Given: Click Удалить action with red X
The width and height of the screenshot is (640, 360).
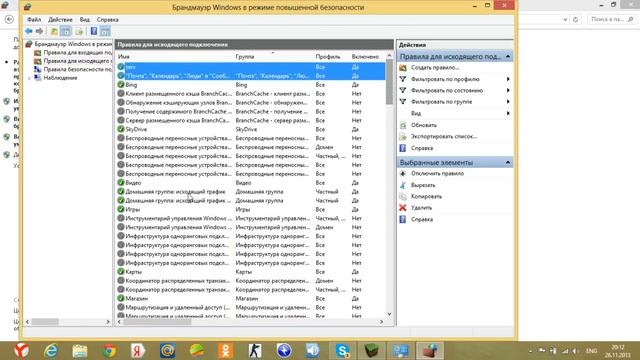Looking at the screenshot, I should 421,208.
